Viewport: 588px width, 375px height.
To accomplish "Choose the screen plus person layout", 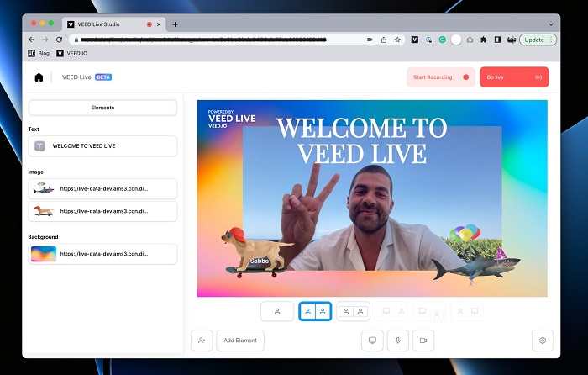I will tap(391, 311).
